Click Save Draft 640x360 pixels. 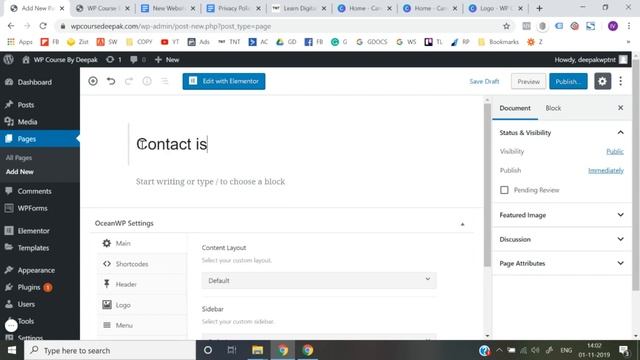coord(484,81)
